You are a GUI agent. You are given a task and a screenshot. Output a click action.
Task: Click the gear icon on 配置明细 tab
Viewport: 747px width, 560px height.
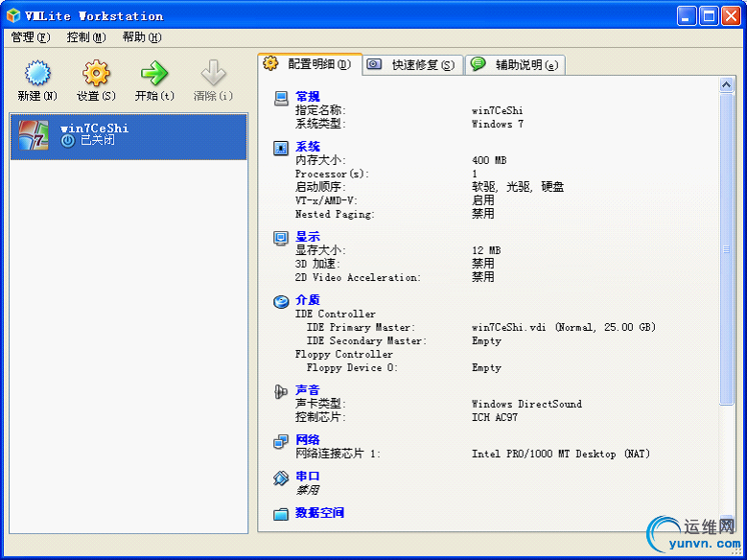point(270,63)
